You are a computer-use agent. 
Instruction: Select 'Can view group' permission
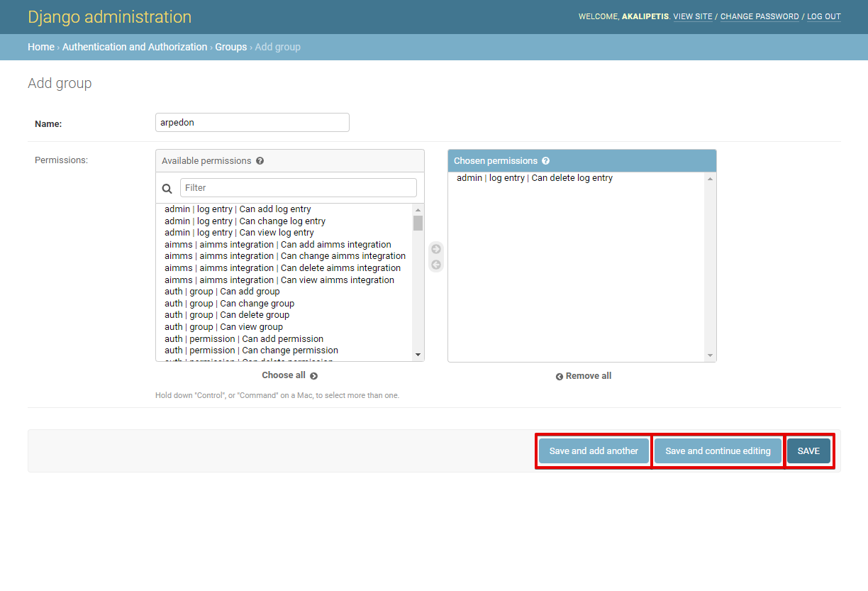[x=284, y=327]
